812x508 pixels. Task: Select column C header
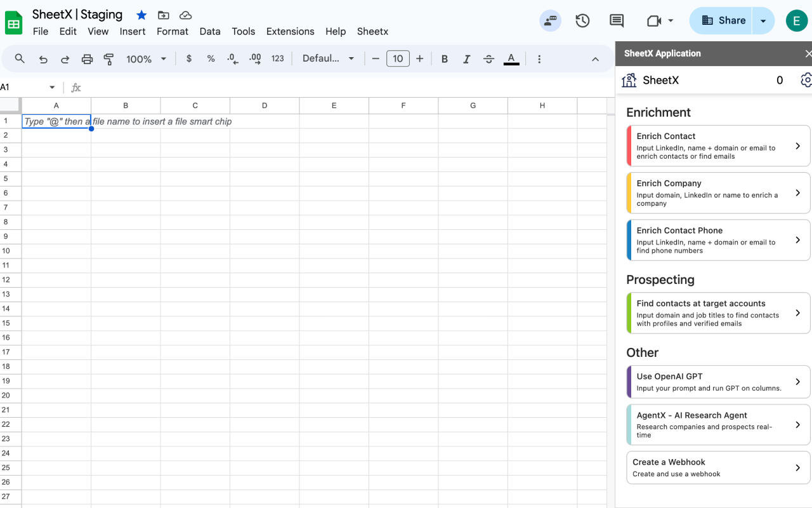click(195, 105)
